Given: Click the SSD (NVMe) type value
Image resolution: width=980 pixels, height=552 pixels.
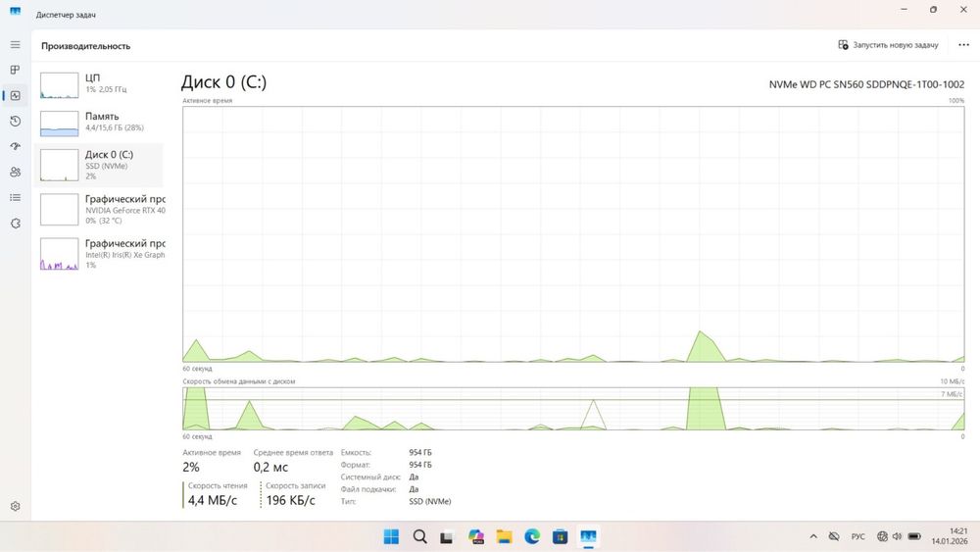Looking at the screenshot, I should pyautogui.click(x=430, y=501).
